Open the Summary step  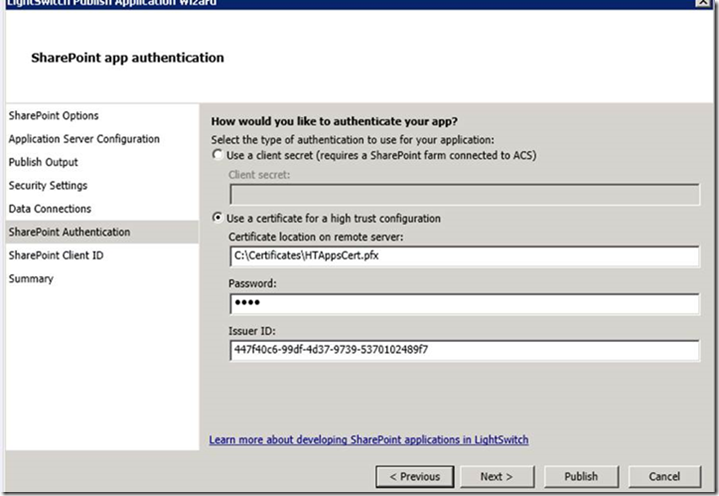[x=31, y=279]
